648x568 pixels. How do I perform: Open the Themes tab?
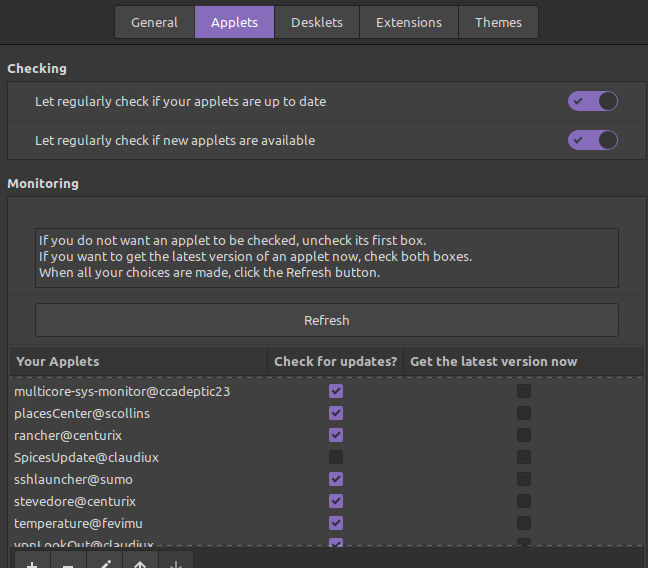[x=498, y=22]
